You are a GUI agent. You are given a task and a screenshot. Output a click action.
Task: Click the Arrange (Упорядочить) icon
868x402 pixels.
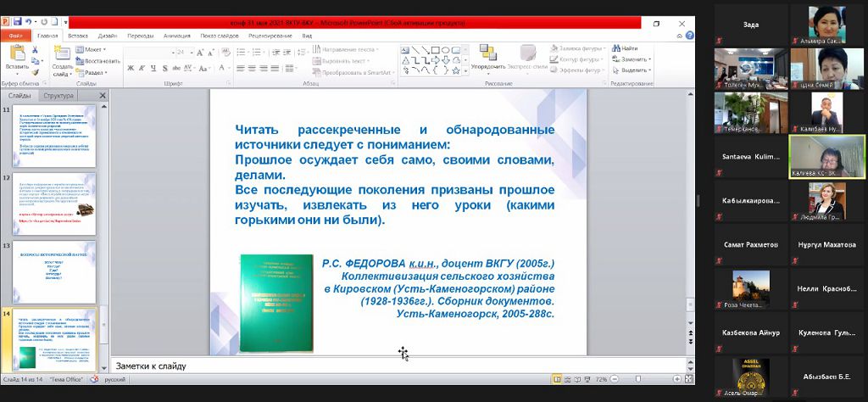pyautogui.click(x=487, y=55)
